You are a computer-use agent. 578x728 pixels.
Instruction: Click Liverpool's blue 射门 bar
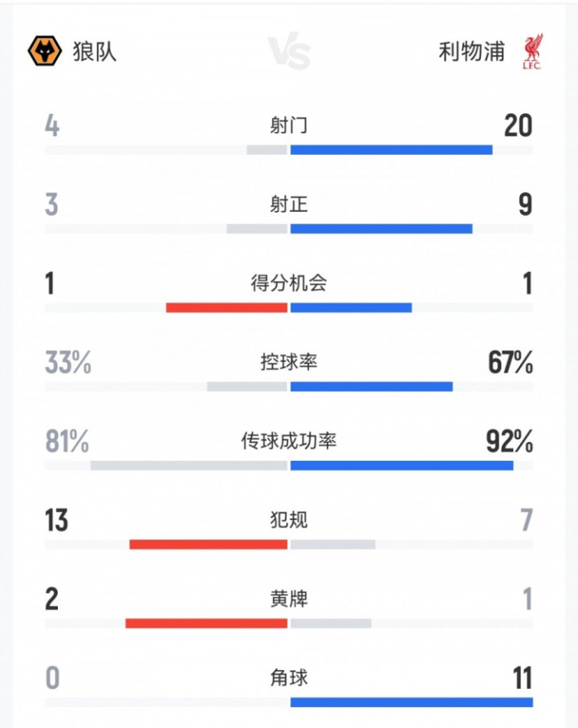pos(391,149)
